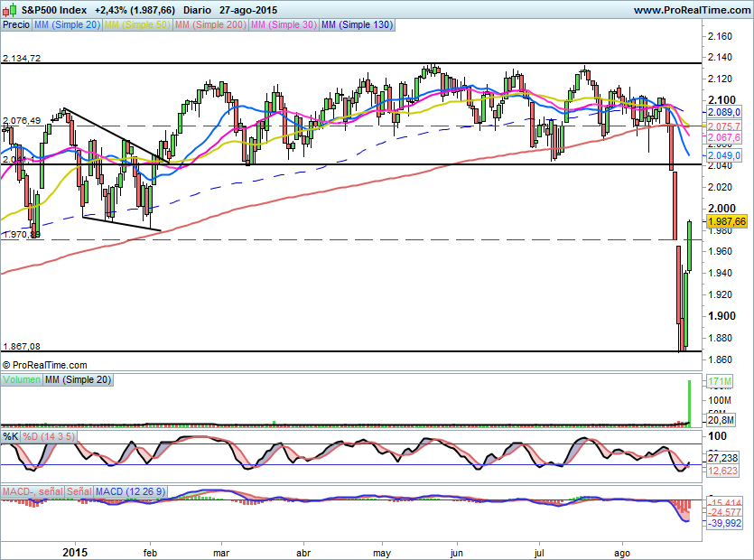Click the mar marker on time axis
754x560 pixels.
[221, 553]
